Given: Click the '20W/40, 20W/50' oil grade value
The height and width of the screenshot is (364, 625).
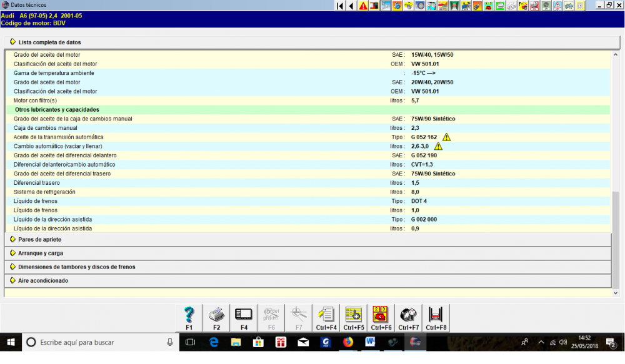Looking at the screenshot, I should [432, 82].
